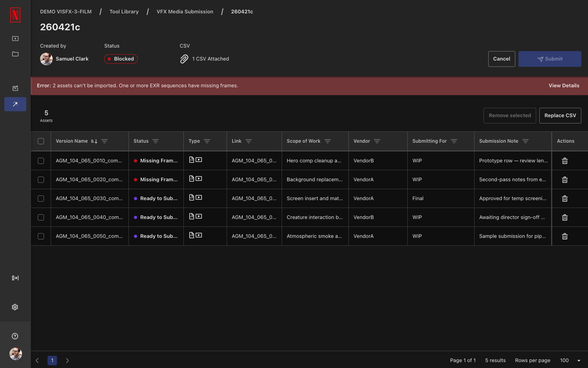
Task: Go to Tool Library breadcrumb
Action: pyautogui.click(x=124, y=12)
